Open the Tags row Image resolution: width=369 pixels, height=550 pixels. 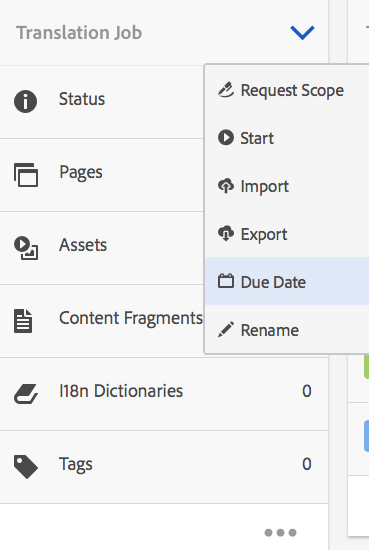(x=164, y=467)
